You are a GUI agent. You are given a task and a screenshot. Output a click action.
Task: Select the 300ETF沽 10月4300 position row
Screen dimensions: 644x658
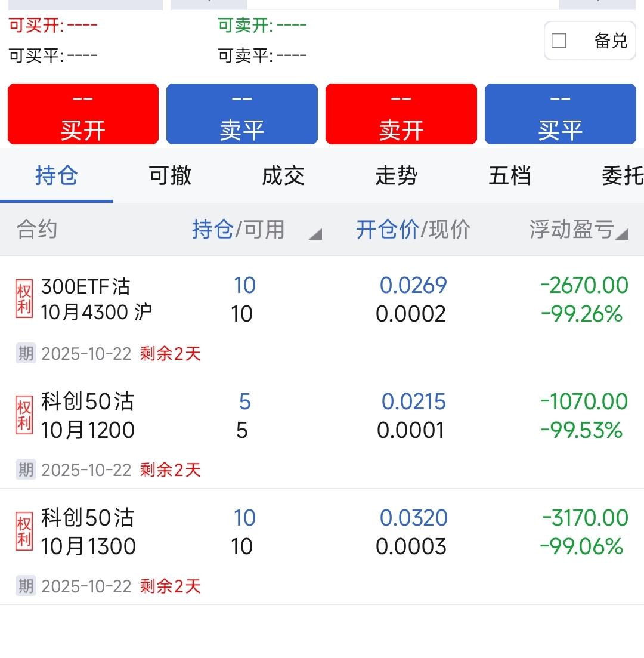pyautogui.click(x=322, y=313)
